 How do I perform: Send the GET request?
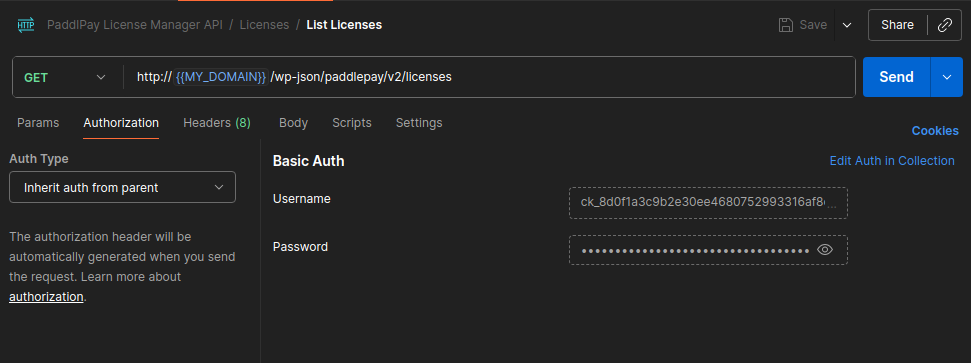click(x=896, y=77)
